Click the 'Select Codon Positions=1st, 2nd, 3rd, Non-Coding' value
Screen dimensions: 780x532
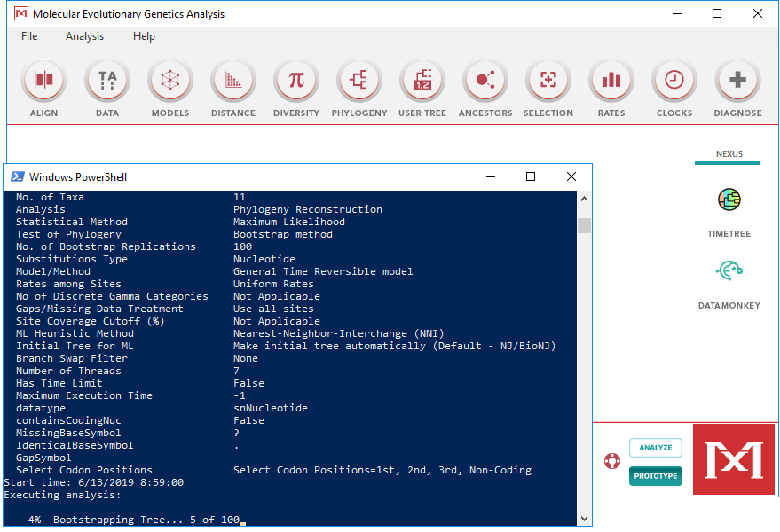click(x=382, y=470)
